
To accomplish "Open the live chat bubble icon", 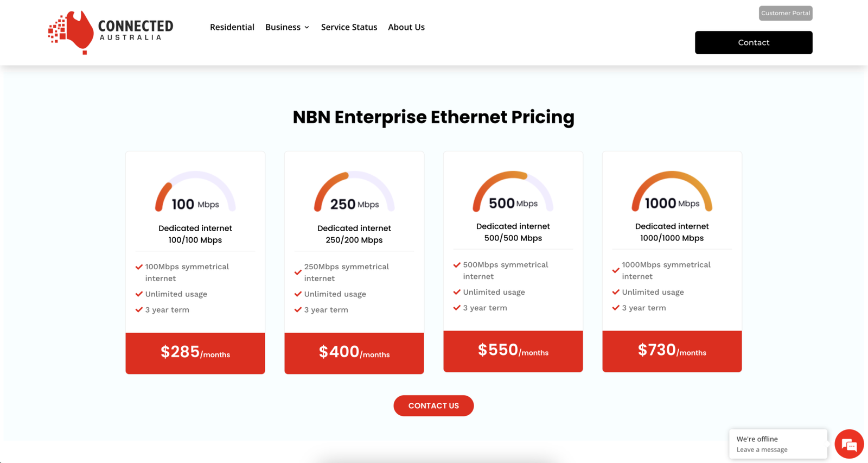I will click(849, 444).
